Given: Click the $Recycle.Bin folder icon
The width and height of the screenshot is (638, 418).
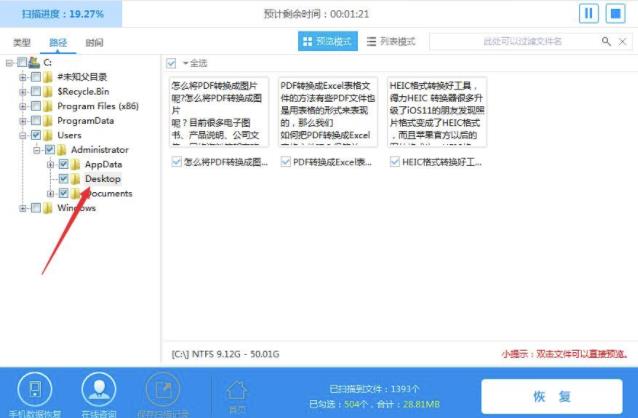Looking at the screenshot, I should coord(48,92).
